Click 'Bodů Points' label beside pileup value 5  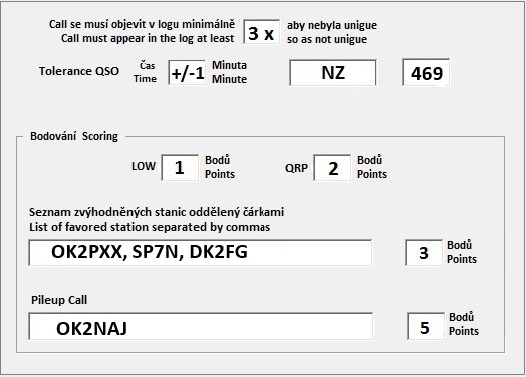tap(464, 324)
